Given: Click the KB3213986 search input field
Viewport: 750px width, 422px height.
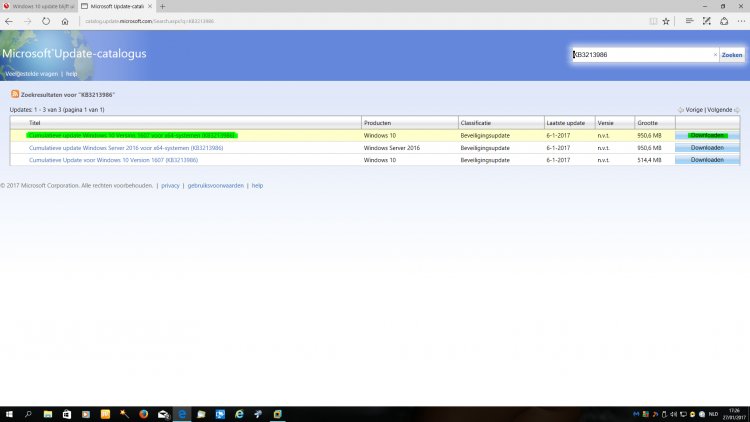Looking at the screenshot, I should tap(640, 55).
